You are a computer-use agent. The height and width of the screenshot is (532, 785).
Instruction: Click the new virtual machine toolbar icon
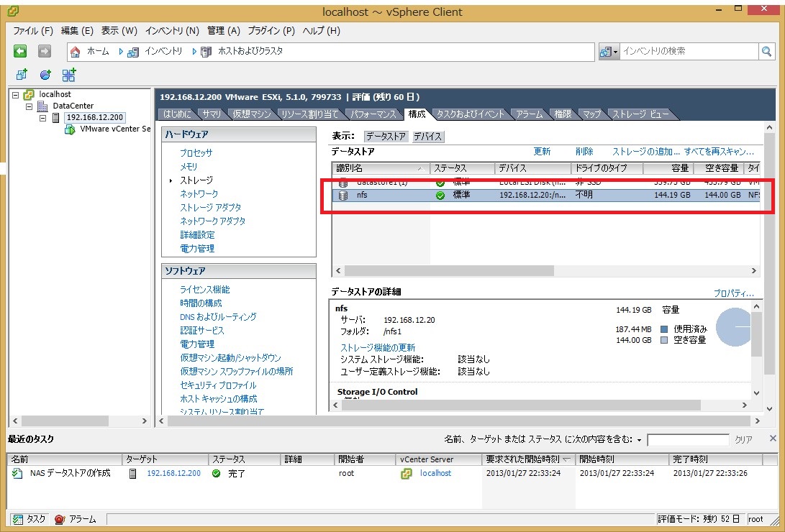(x=22, y=75)
